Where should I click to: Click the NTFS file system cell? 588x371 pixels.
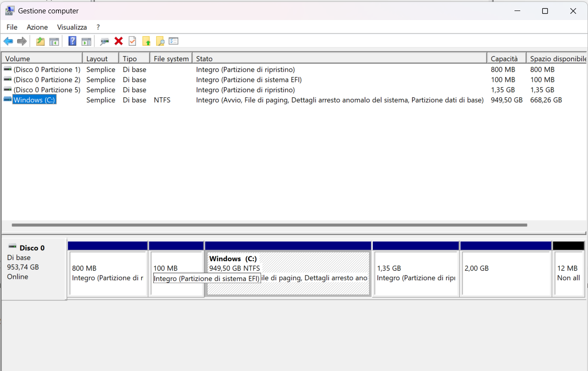[162, 100]
